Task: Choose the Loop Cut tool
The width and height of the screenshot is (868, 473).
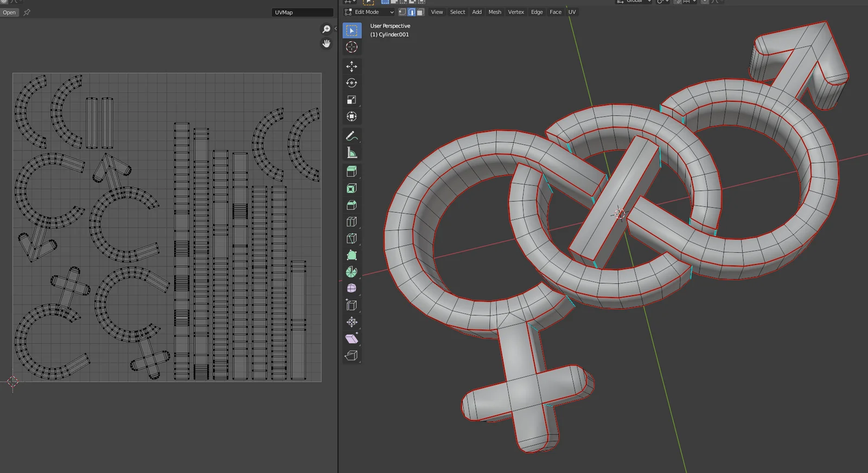Action: (352, 222)
